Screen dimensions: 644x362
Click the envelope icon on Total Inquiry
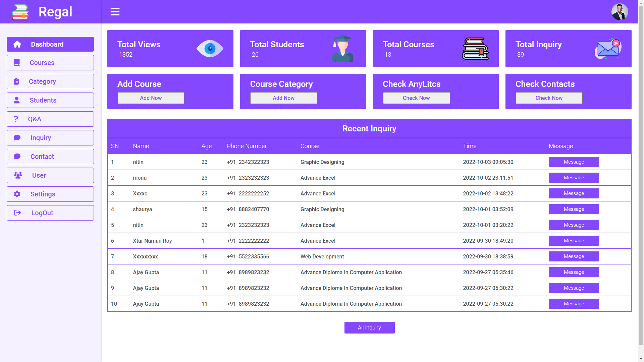click(608, 49)
